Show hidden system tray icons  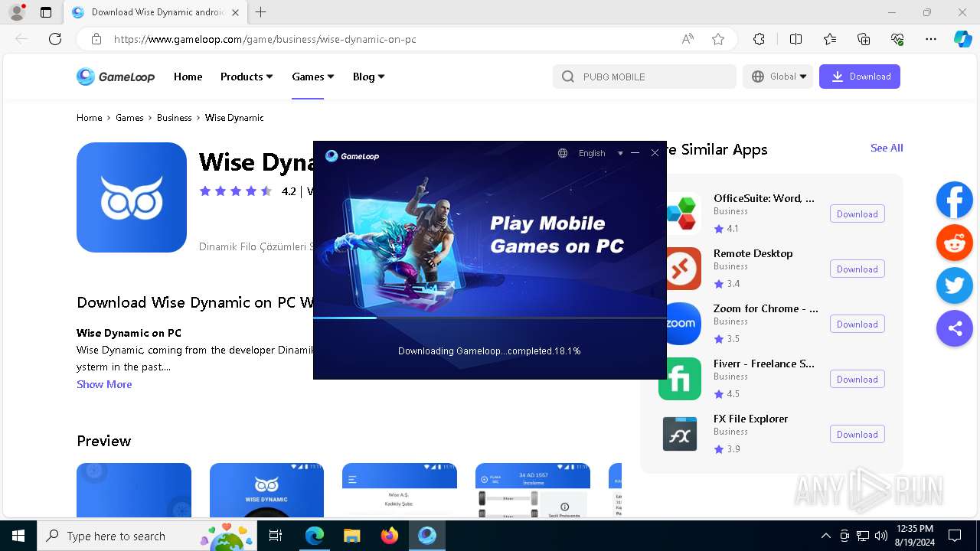click(x=825, y=536)
